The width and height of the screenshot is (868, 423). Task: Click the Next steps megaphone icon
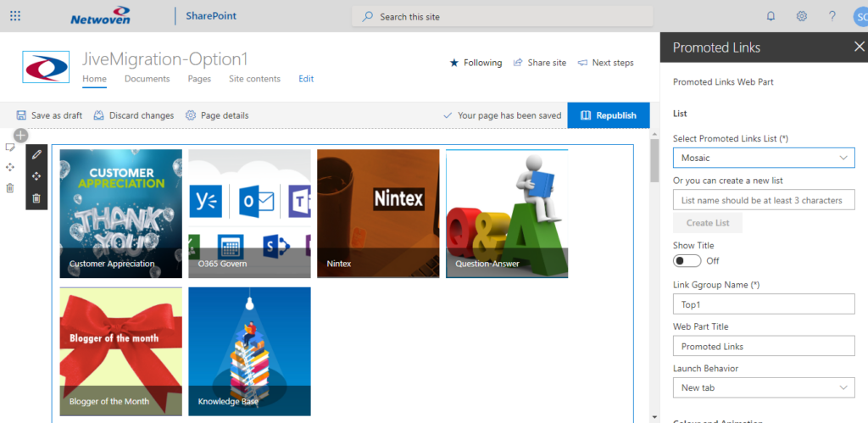(x=582, y=63)
